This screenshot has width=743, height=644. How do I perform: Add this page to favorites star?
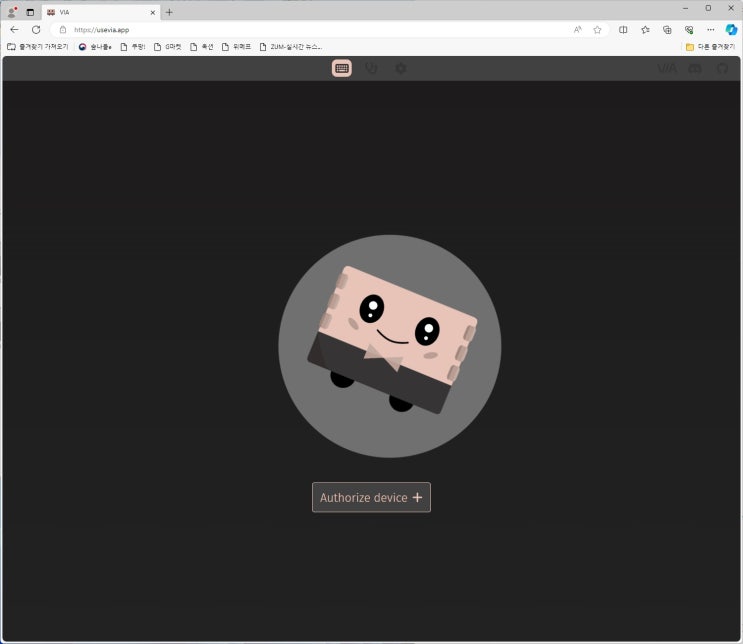click(598, 29)
